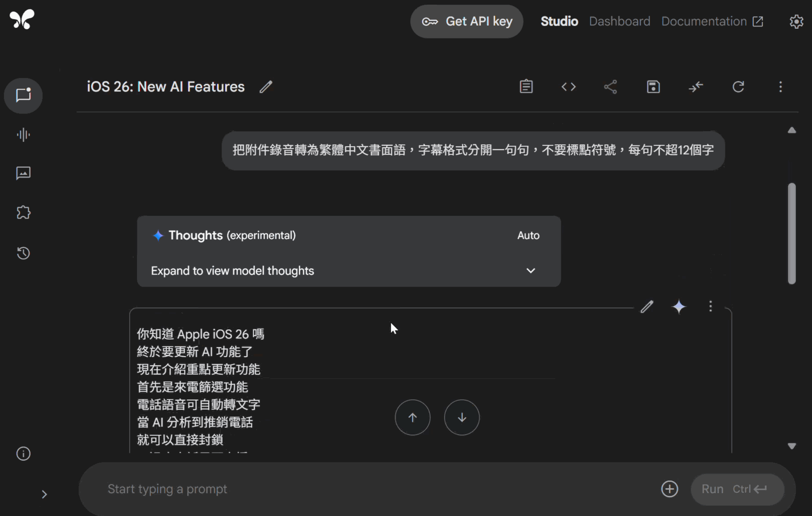Click the Thoughts (experimental) heading
Screen dimensions: 812x516
click(232, 235)
